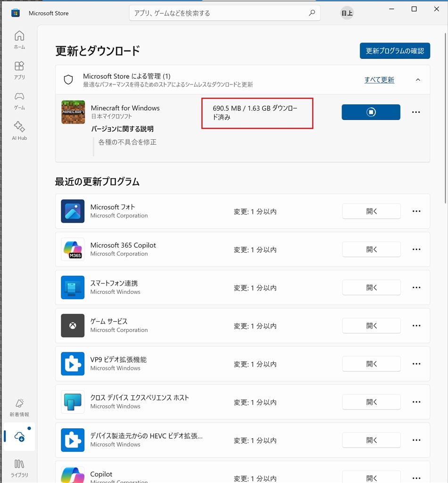The image size is (448, 483).
Task: Click the Microsoft フォト title text
Action: (112, 207)
